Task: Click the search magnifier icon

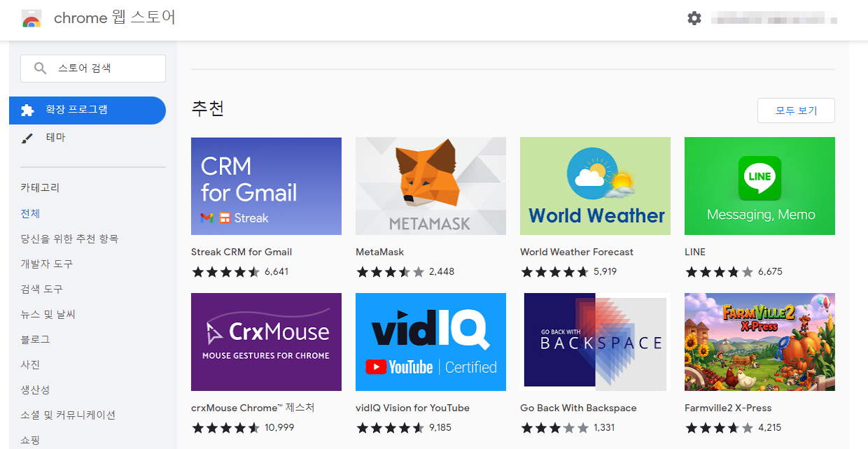Action: [x=41, y=69]
